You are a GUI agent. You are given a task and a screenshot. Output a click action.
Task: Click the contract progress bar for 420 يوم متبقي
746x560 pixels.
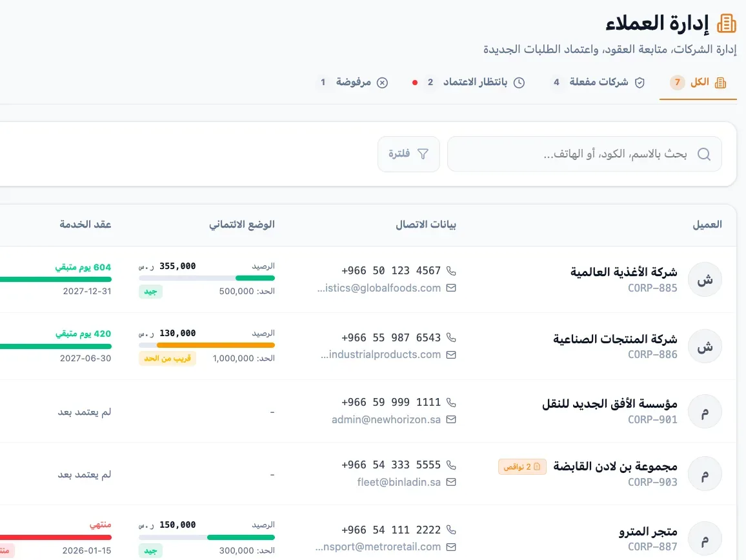(55, 346)
